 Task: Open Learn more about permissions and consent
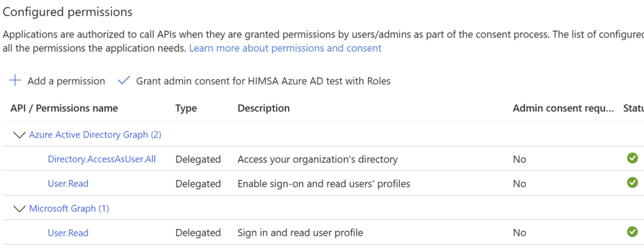pyautogui.click(x=285, y=48)
